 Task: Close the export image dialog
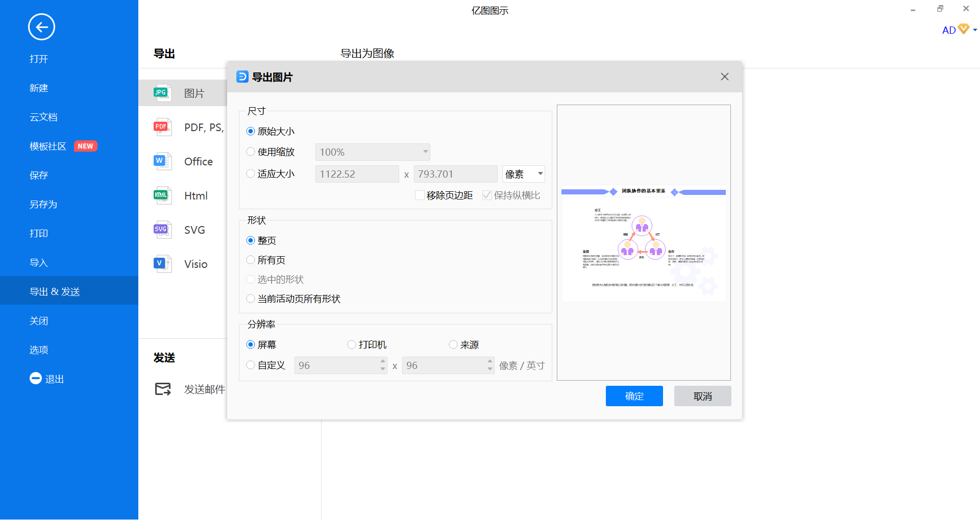725,77
